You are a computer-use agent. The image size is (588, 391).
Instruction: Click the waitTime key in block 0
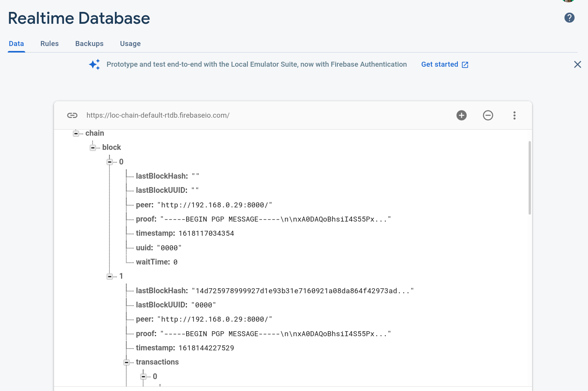[x=153, y=262]
